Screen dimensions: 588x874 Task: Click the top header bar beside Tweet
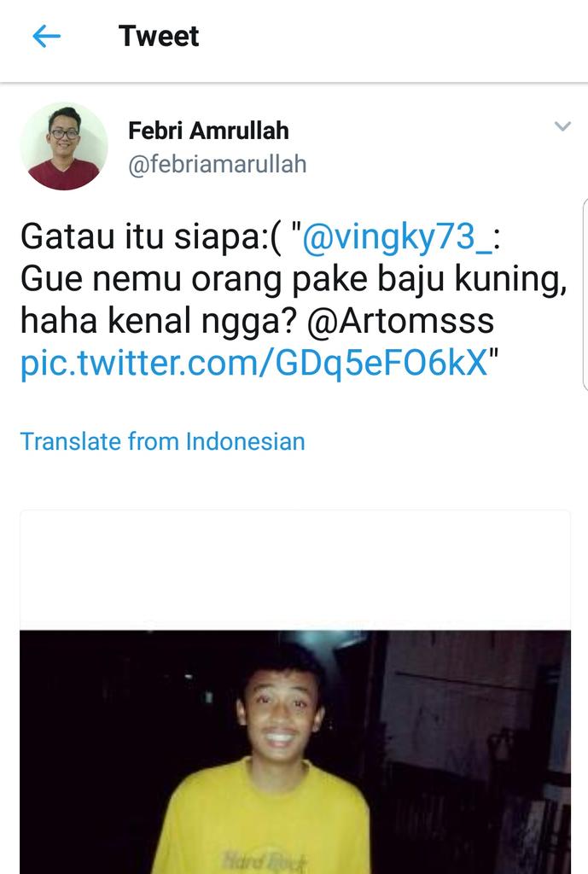390,37
